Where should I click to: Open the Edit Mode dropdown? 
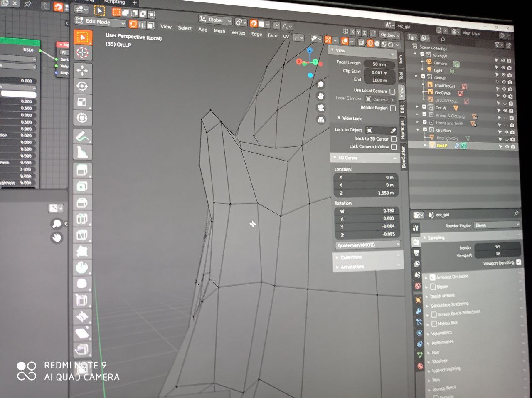(100, 22)
